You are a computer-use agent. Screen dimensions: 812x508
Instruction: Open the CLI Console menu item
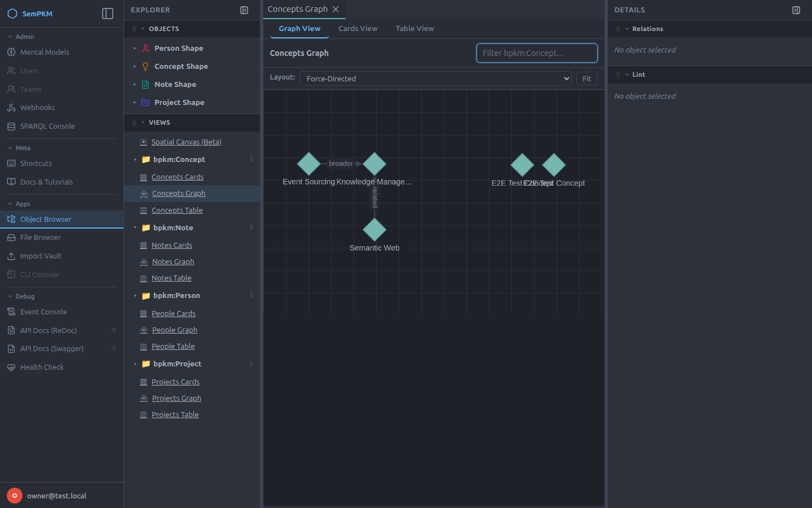coord(61,274)
